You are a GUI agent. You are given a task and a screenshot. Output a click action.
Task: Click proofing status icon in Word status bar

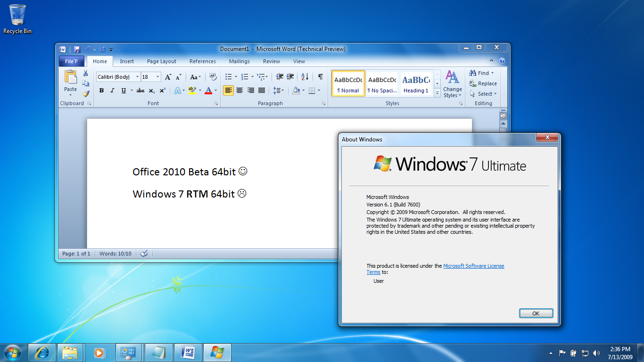tap(144, 254)
